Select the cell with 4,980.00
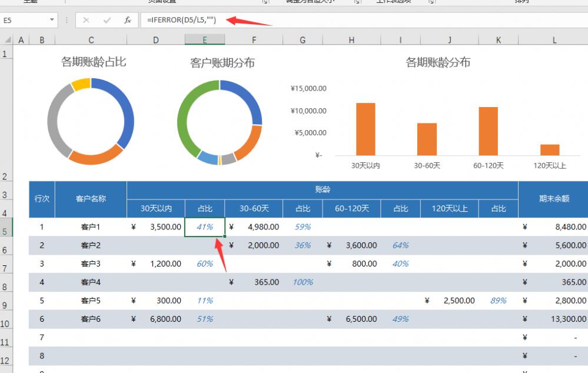Screen dimensions: 588x373 pos(254,227)
